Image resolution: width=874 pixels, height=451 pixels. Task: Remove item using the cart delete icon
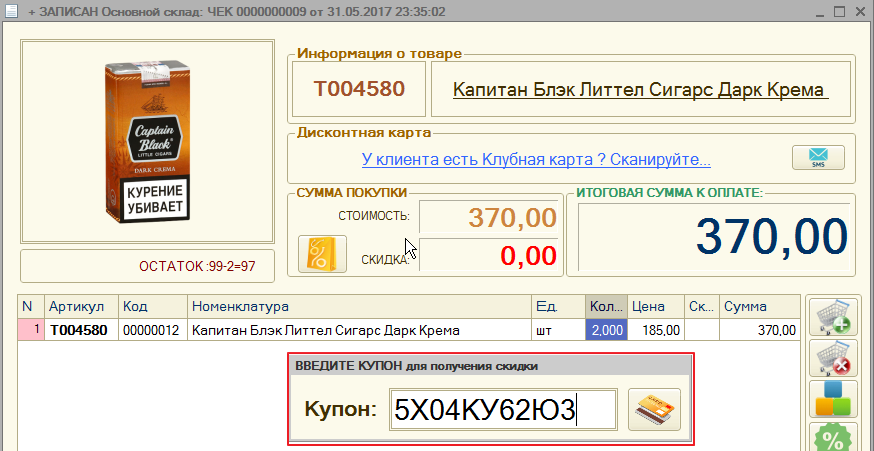click(x=833, y=358)
